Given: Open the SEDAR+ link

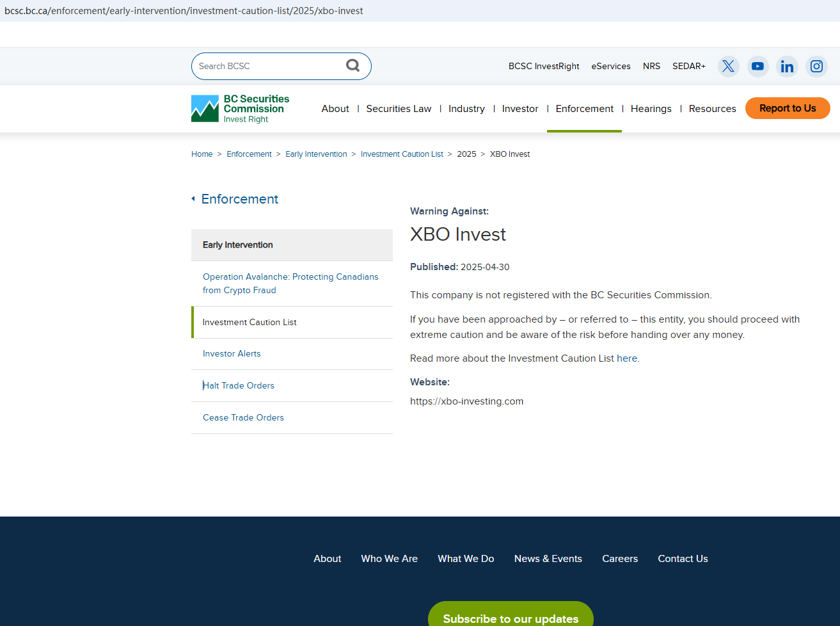Looking at the screenshot, I should pyautogui.click(x=689, y=66).
